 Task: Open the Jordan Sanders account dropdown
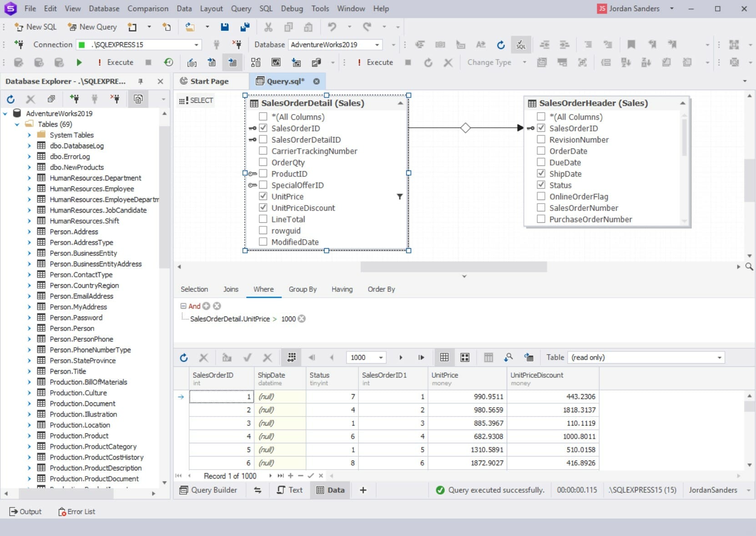672,9
